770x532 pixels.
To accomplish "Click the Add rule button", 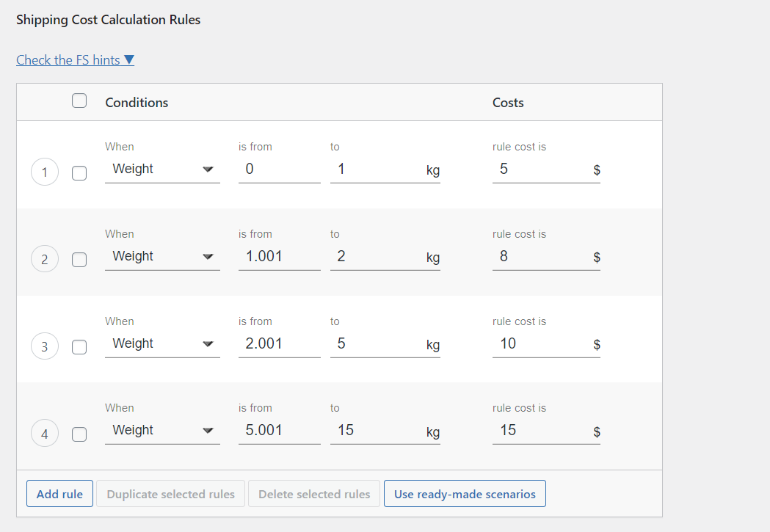I will [x=60, y=494].
